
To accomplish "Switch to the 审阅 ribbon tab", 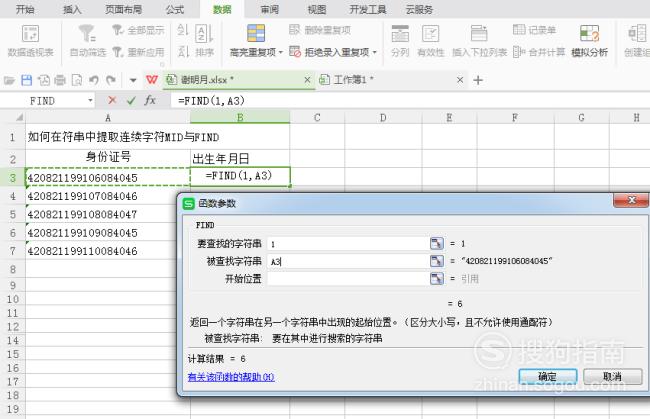I will (269, 9).
